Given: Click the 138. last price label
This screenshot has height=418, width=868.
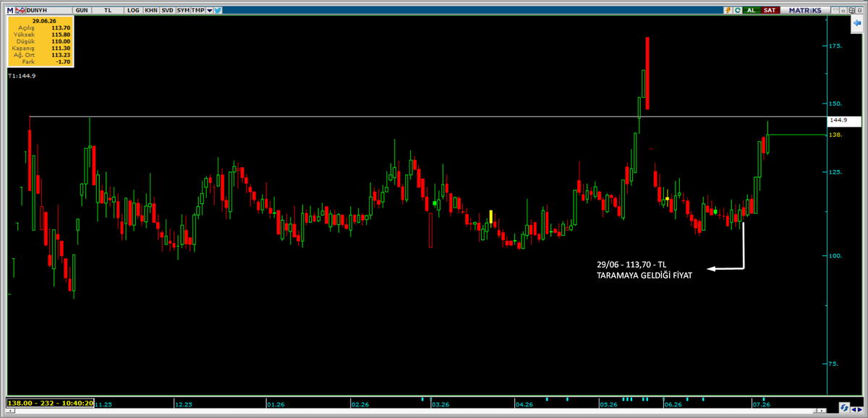Looking at the screenshot, I should (x=835, y=135).
